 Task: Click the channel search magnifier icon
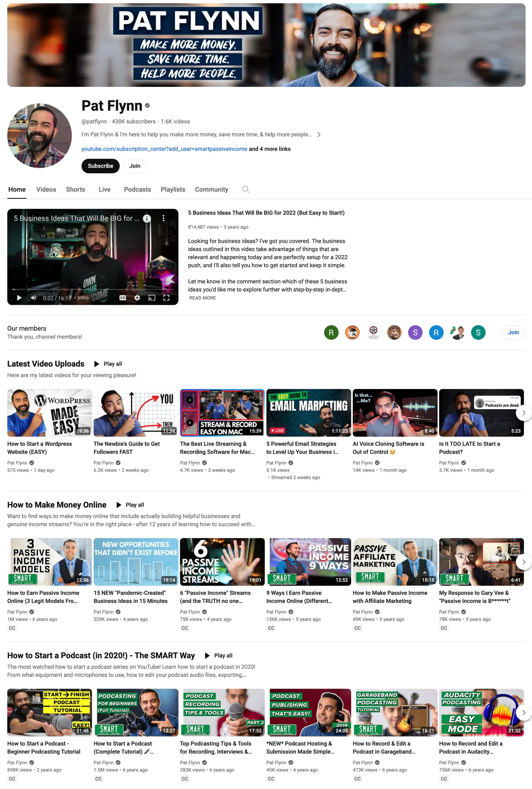point(246,189)
